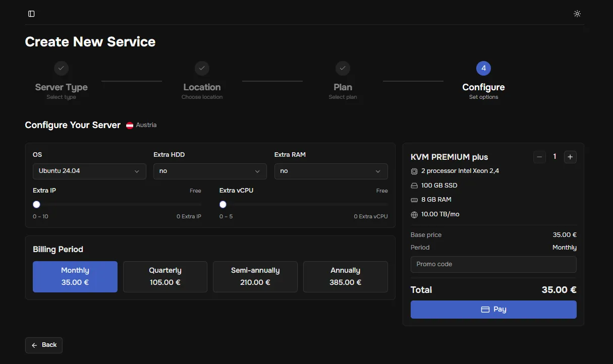The image size is (613, 364).
Task: Open the Extra RAM dropdown
Action: [331, 171]
